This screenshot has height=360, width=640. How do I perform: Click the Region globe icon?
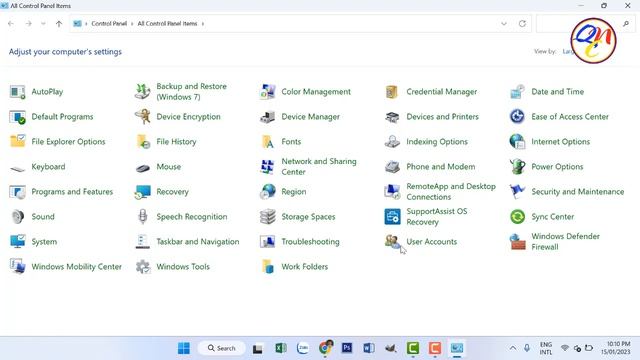[x=267, y=192]
